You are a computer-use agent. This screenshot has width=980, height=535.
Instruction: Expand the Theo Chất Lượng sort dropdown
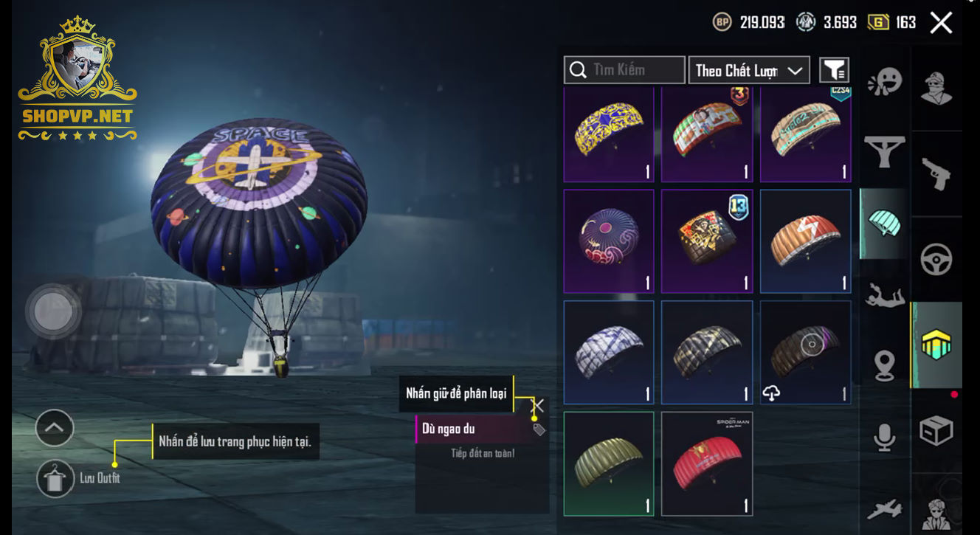[x=749, y=70]
